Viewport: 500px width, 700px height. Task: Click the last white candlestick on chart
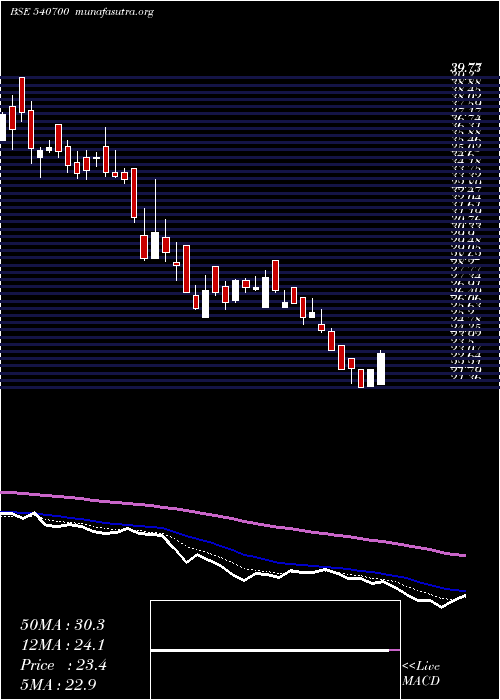381,369
